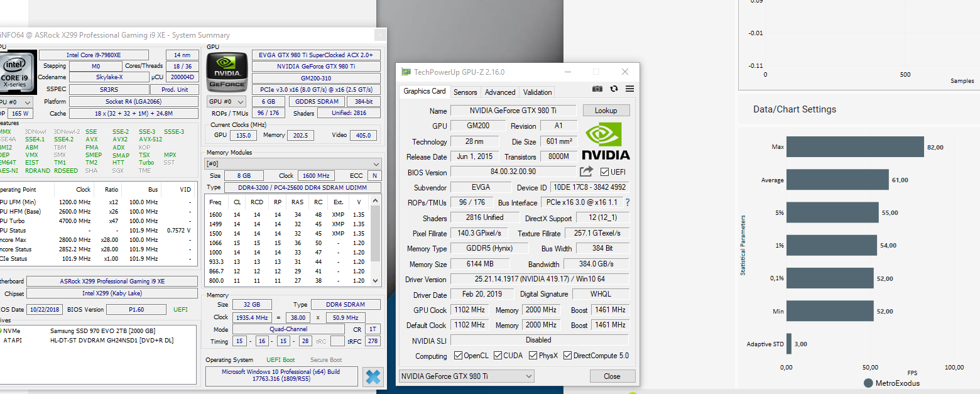Click the NVIDIA GeForce logo in HWiNFO

click(227, 72)
